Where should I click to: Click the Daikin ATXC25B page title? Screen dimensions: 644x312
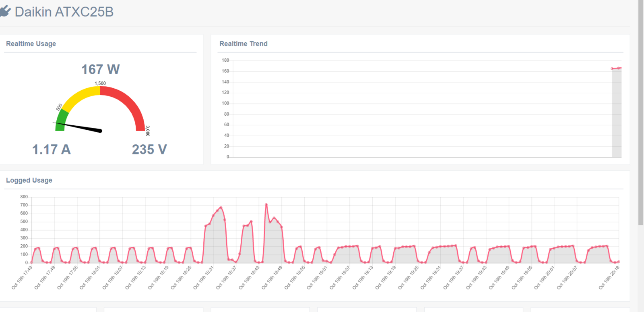pos(64,12)
